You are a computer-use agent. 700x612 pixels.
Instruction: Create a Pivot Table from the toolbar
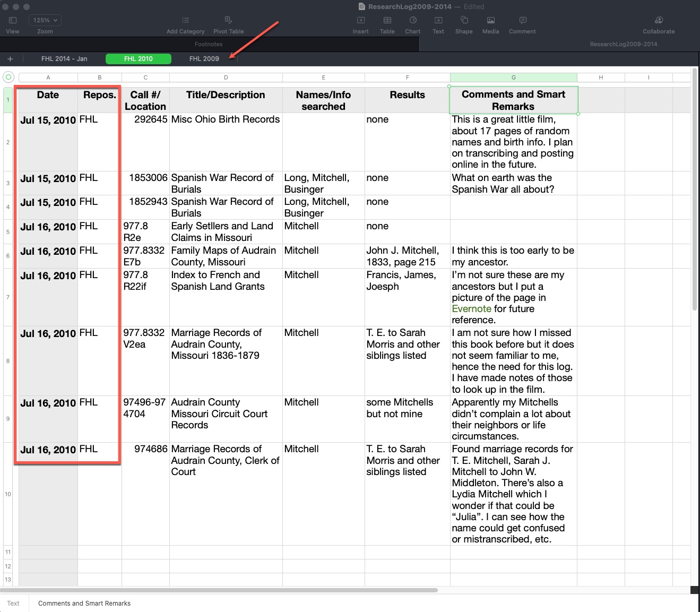pos(228,21)
